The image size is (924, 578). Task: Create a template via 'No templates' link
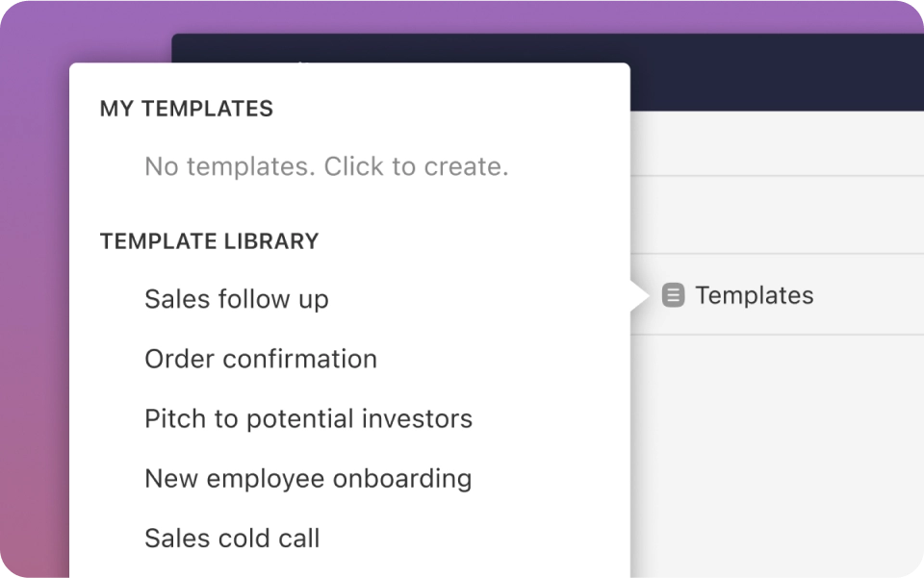(x=326, y=166)
